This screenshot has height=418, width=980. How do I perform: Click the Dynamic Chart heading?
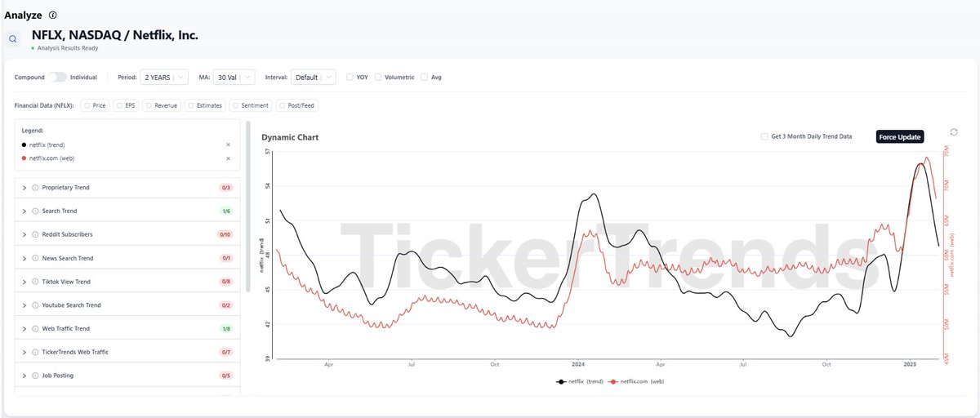290,137
